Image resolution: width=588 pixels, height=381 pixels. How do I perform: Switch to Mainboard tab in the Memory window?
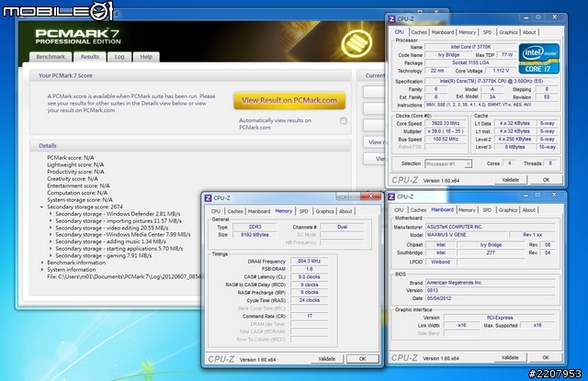pyautogui.click(x=259, y=211)
